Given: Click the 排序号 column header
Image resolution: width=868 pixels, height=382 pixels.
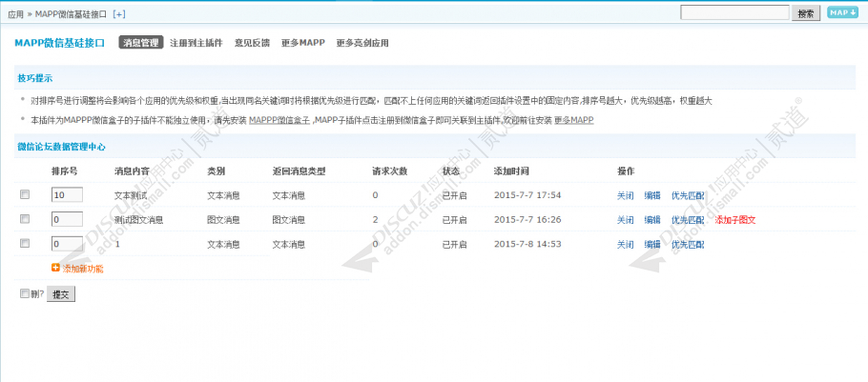Looking at the screenshot, I should tap(64, 171).
